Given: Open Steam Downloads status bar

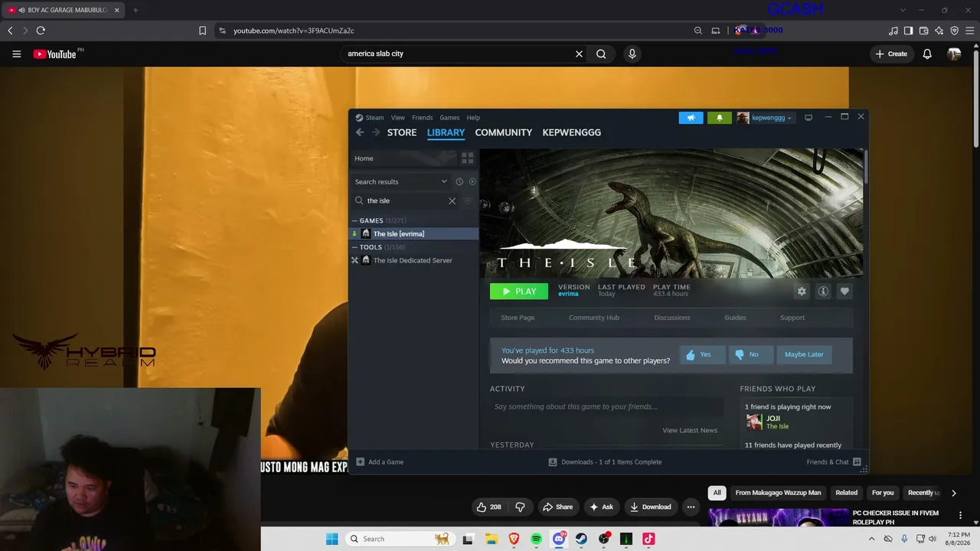Looking at the screenshot, I should (605, 462).
